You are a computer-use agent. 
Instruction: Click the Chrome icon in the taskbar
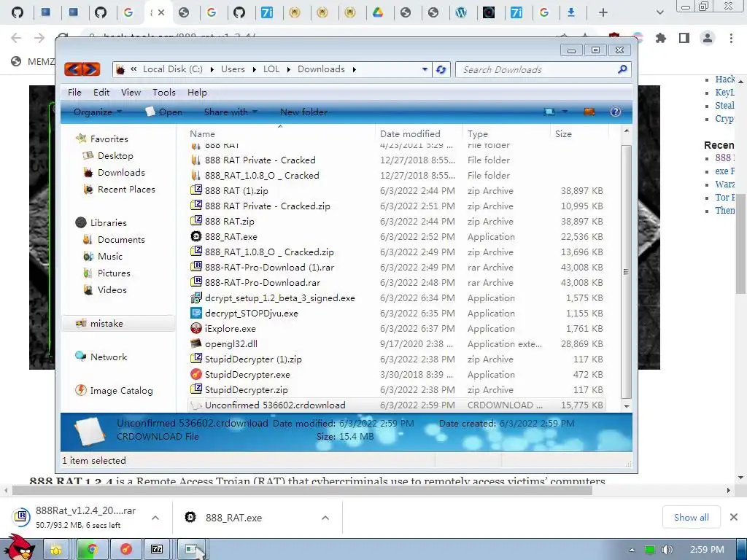tap(91, 550)
